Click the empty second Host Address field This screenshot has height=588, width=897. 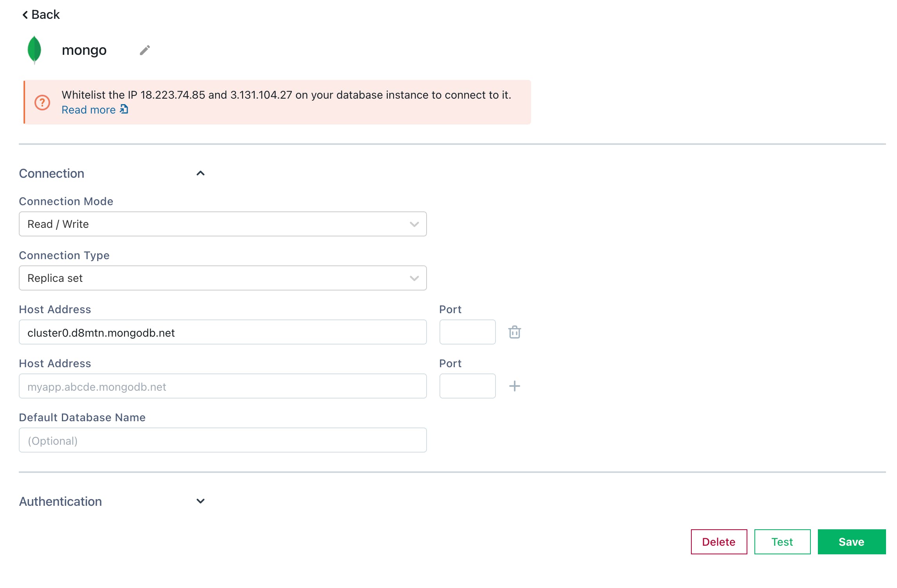pyautogui.click(x=222, y=386)
